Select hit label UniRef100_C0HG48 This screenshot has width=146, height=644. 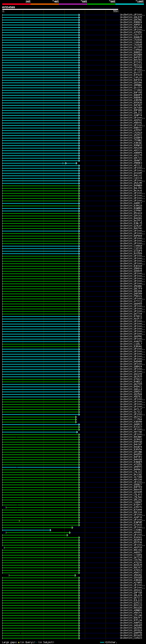tap(131, 42)
